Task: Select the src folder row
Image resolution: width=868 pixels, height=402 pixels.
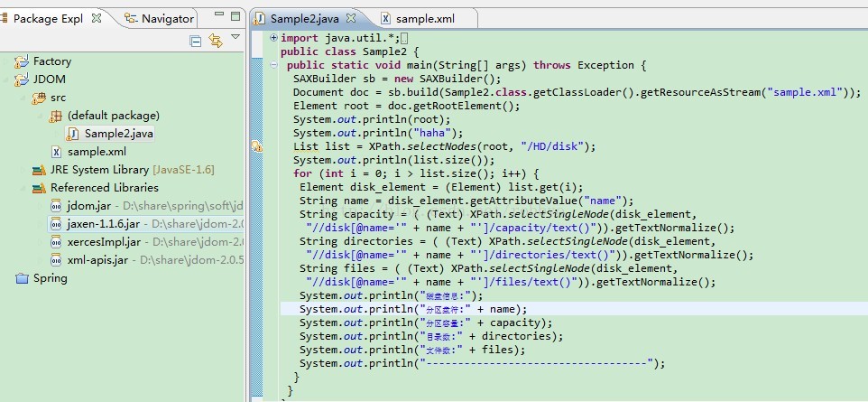Action: click(58, 98)
